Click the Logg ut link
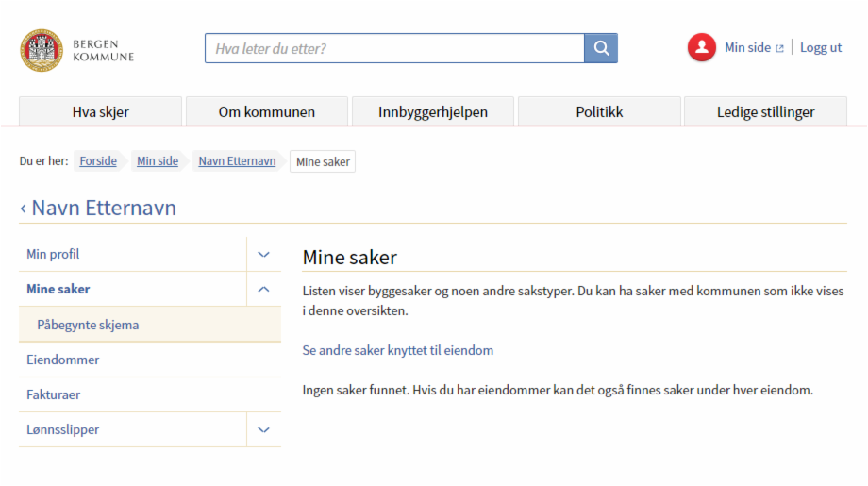This screenshot has height=486, width=868. point(820,48)
